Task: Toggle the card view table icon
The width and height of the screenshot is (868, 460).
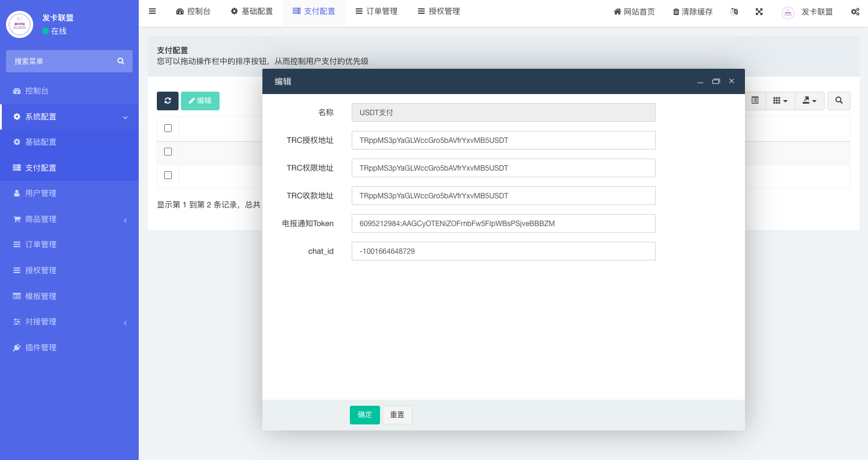Action: coord(755,101)
